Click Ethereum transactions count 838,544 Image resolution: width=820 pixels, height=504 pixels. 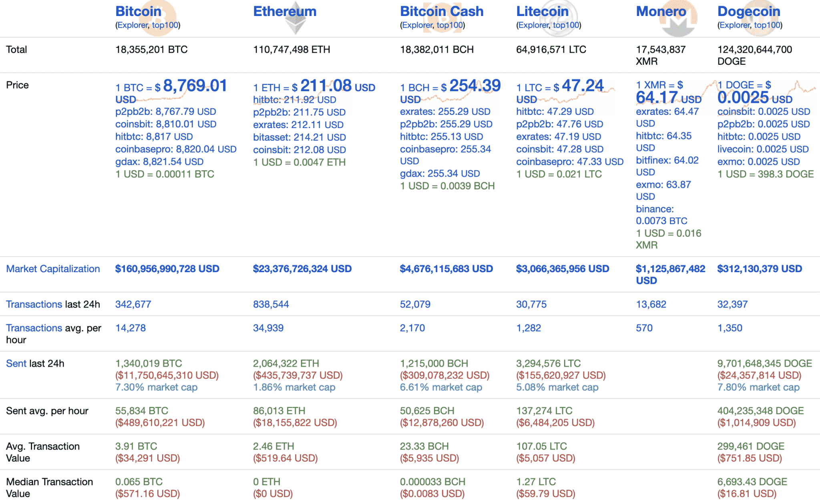coord(271,305)
